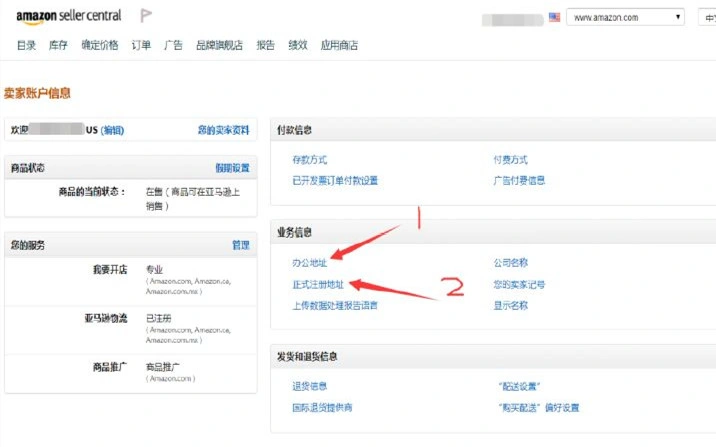The width and height of the screenshot is (716, 447).
Task: Click the 商品状态 panel title
Action: tap(28, 168)
